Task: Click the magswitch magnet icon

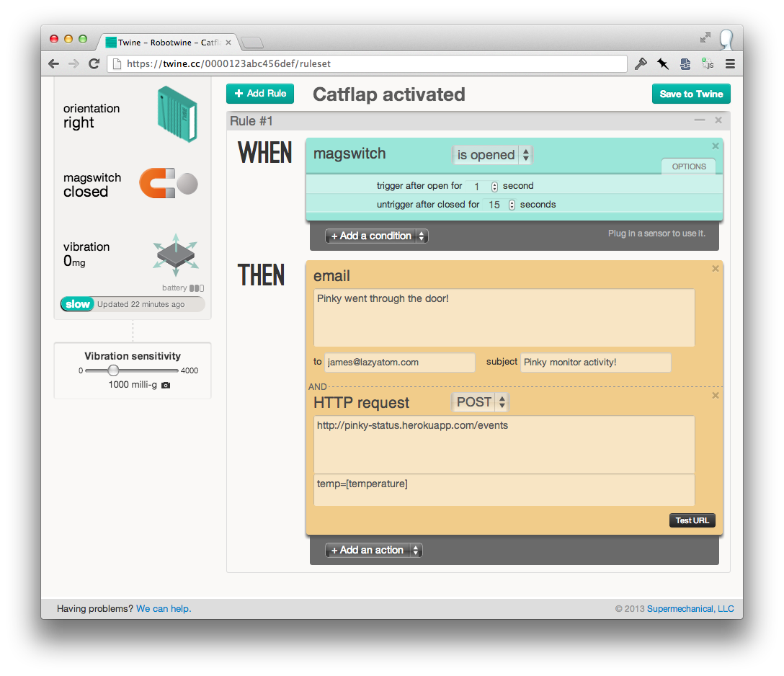Action: pyautogui.click(x=168, y=184)
